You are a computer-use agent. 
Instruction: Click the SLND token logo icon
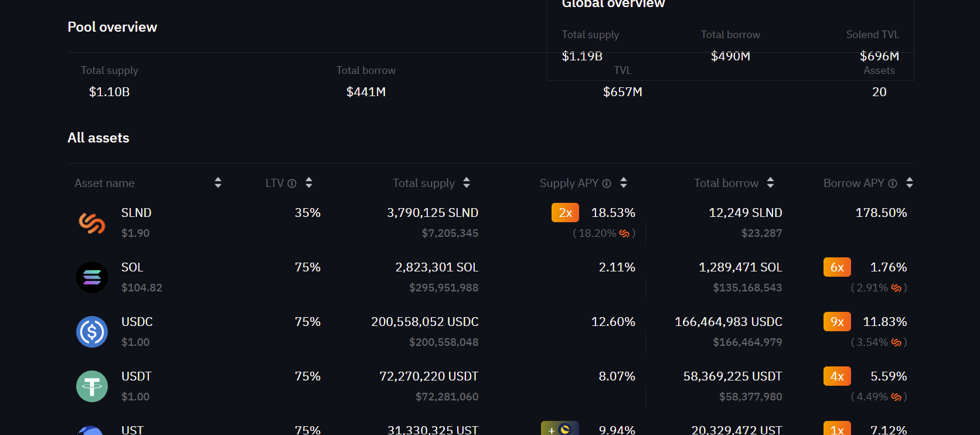(92, 223)
